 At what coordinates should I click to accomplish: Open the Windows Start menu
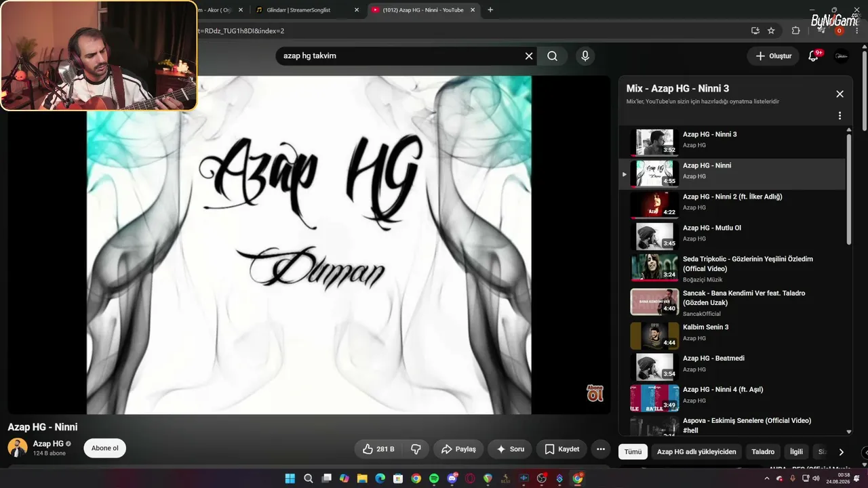tap(290, 479)
